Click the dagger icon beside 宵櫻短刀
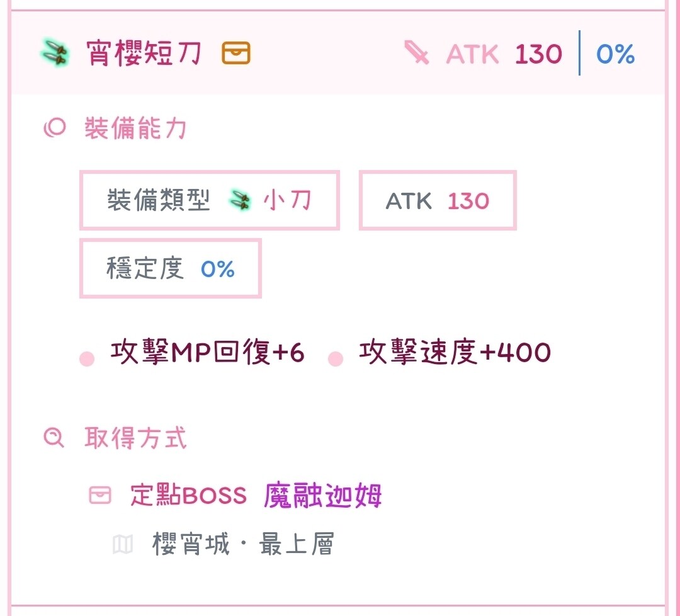680x616 pixels. pos(55,54)
